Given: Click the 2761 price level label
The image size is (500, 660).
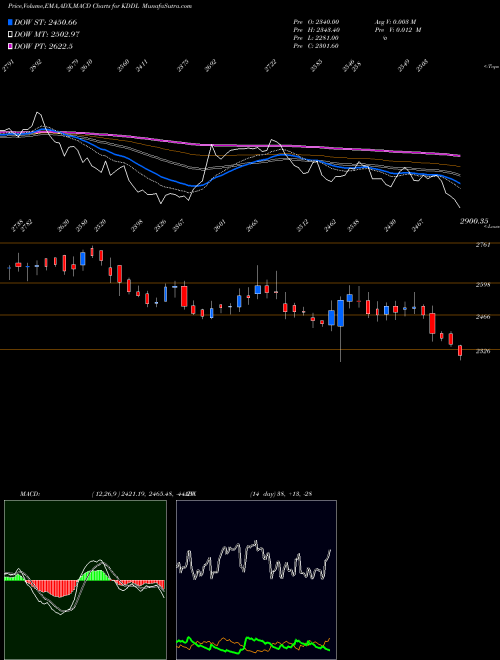Looking at the screenshot, I should pos(483,245).
